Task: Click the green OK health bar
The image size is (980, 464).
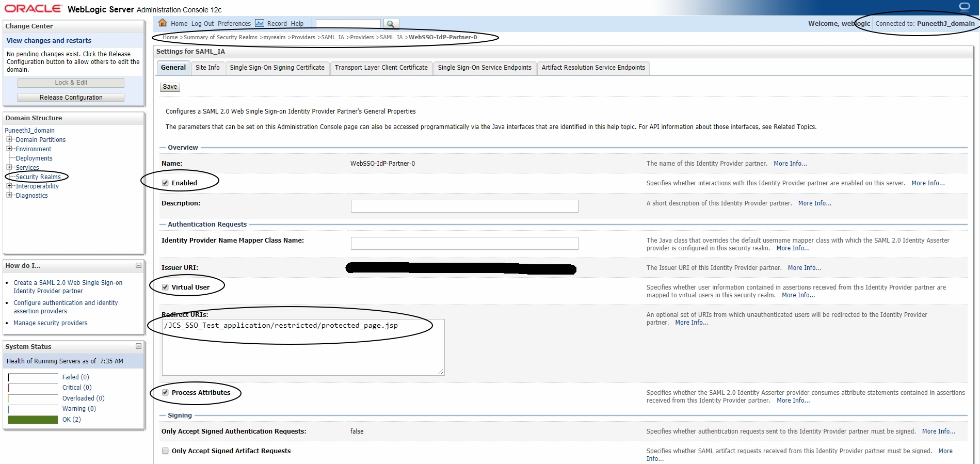Action: point(33,420)
